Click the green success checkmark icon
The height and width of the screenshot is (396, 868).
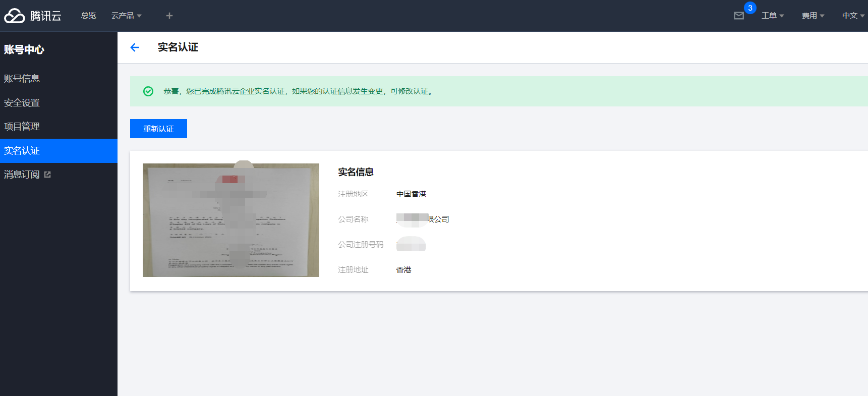pos(148,91)
